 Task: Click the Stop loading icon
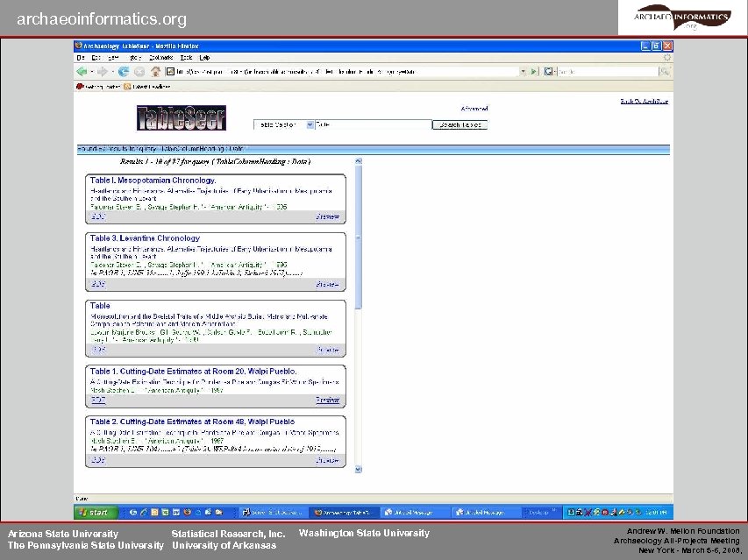(139, 72)
